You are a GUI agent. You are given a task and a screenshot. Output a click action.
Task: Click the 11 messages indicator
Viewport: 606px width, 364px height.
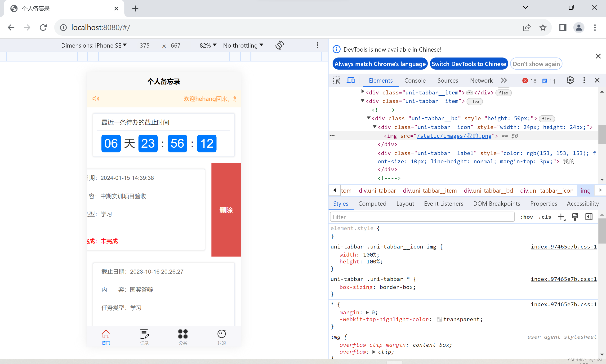click(549, 81)
